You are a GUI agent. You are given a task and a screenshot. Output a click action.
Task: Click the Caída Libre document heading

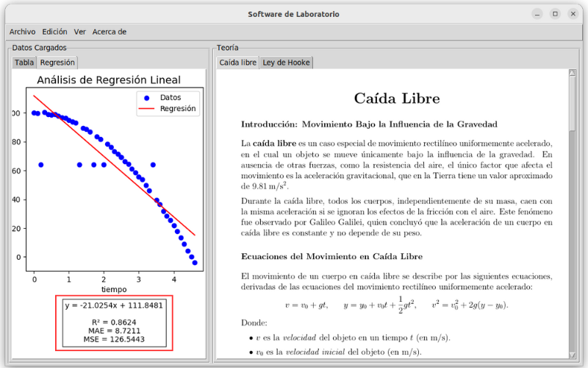pyautogui.click(x=397, y=99)
